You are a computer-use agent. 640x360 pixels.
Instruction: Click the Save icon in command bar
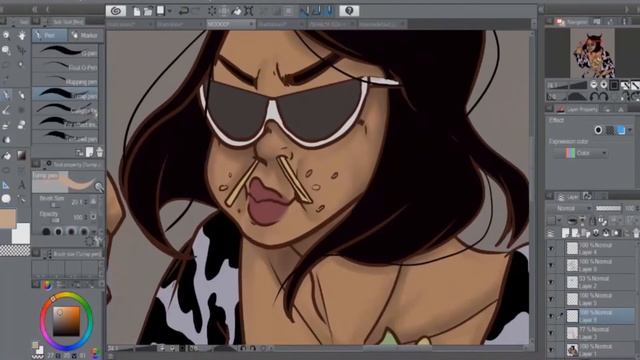161,11
